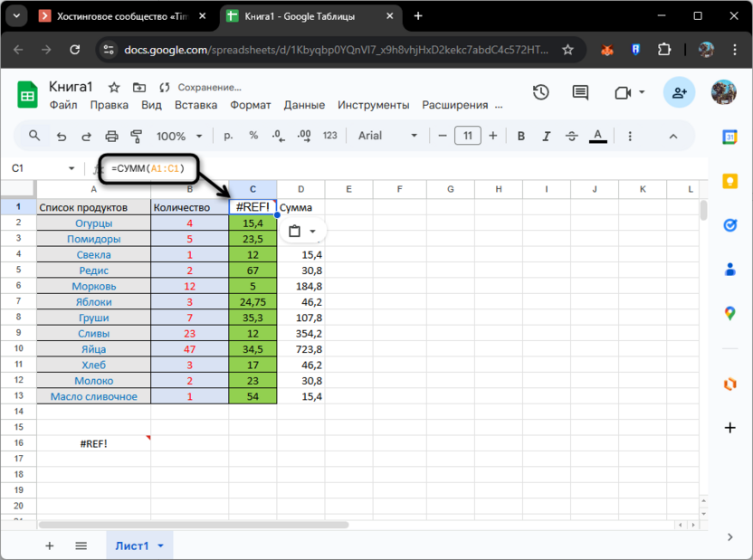Show the all sheets list
The image size is (753, 560).
pos(81,546)
